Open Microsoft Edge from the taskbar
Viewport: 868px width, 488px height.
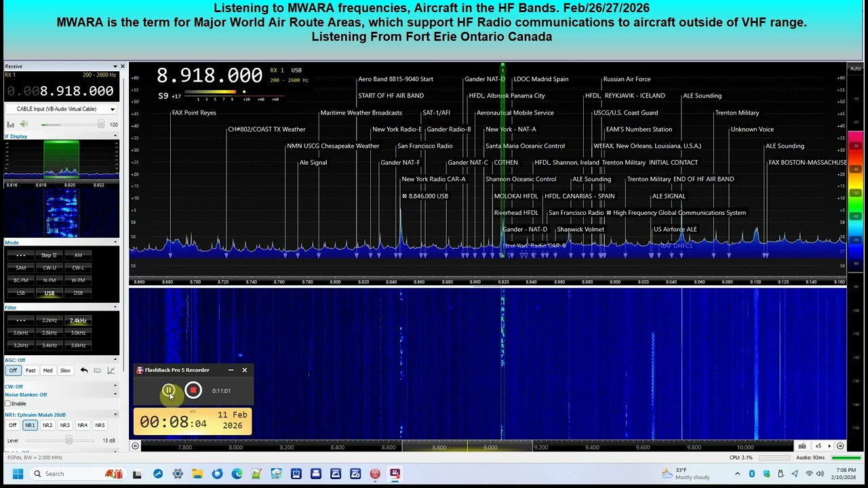point(237,474)
